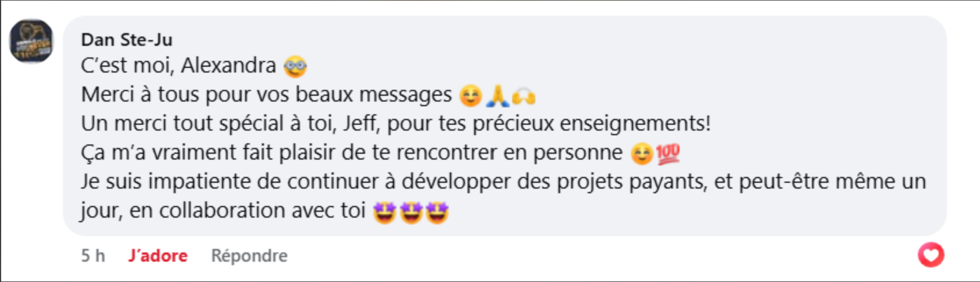Click Répondre to reply to comment
The height and width of the screenshot is (282, 980).
point(249,255)
